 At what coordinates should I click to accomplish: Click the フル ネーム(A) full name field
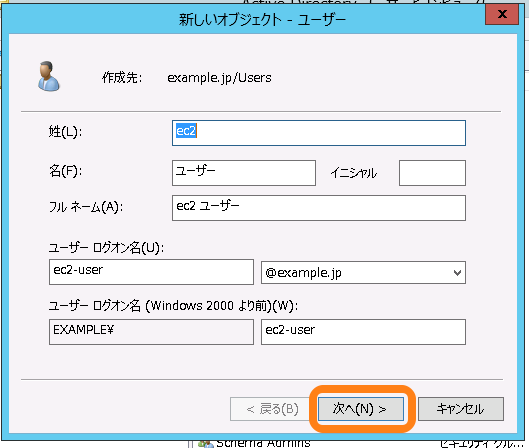[x=319, y=208]
